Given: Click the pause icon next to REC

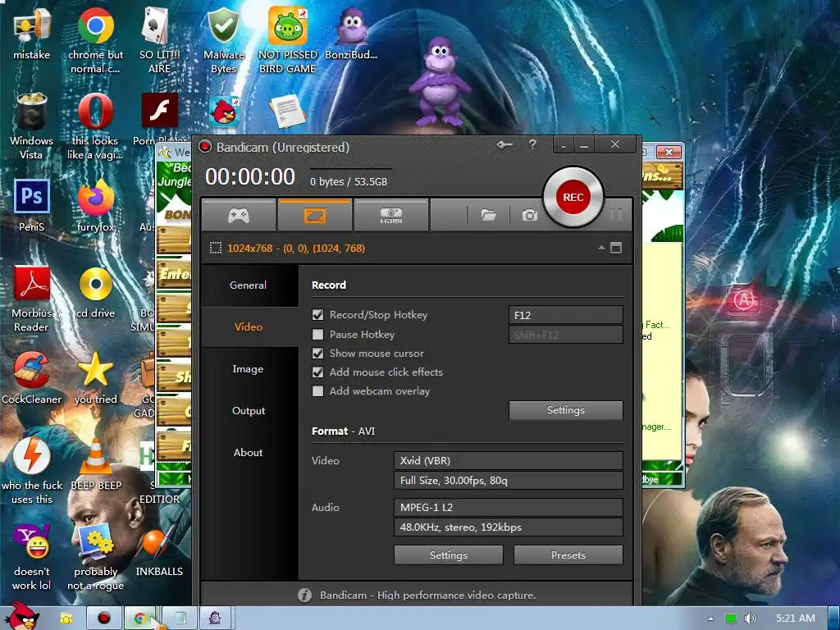Looking at the screenshot, I should coord(616,215).
